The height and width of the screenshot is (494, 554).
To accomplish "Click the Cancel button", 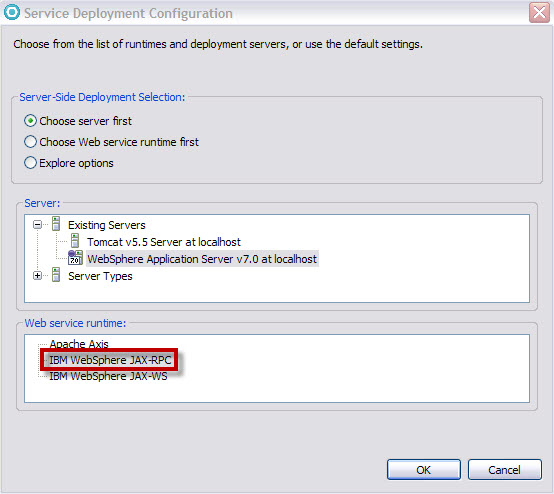I will (x=505, y=470).
